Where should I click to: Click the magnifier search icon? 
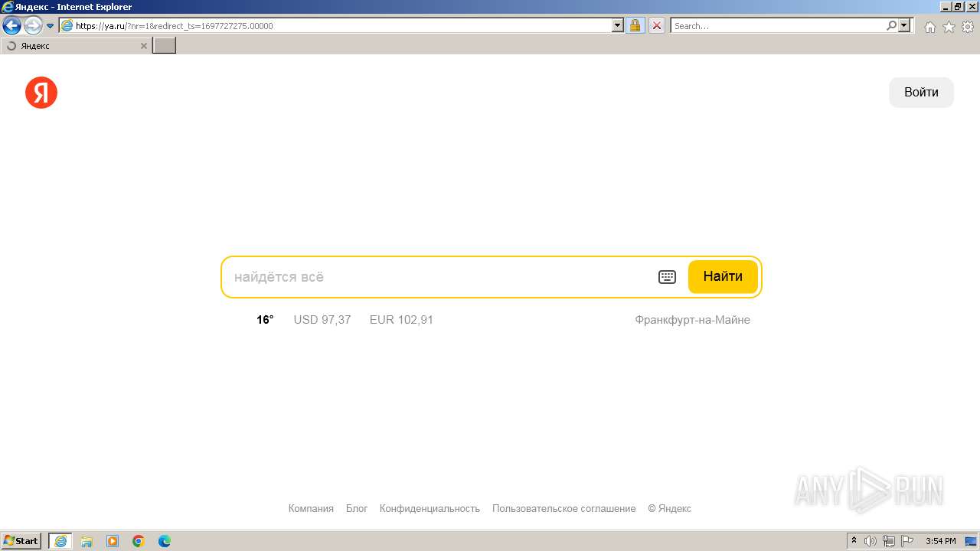coord(891,26)
